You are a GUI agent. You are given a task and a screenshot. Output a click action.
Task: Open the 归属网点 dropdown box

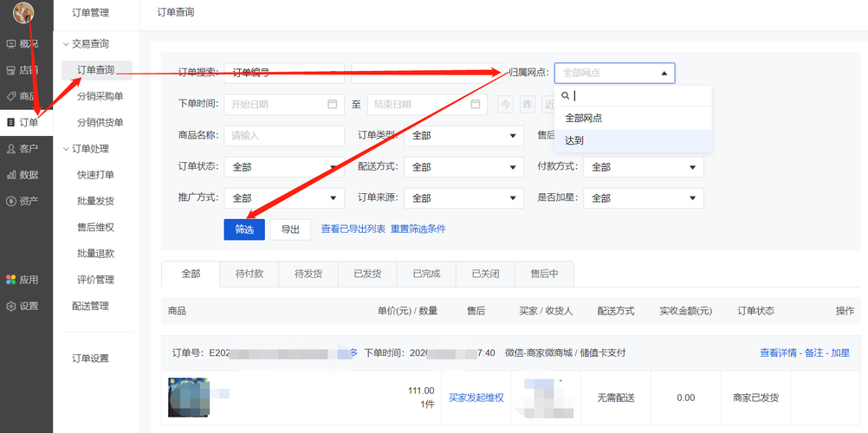pyautogui.click(x=614, y=73)
